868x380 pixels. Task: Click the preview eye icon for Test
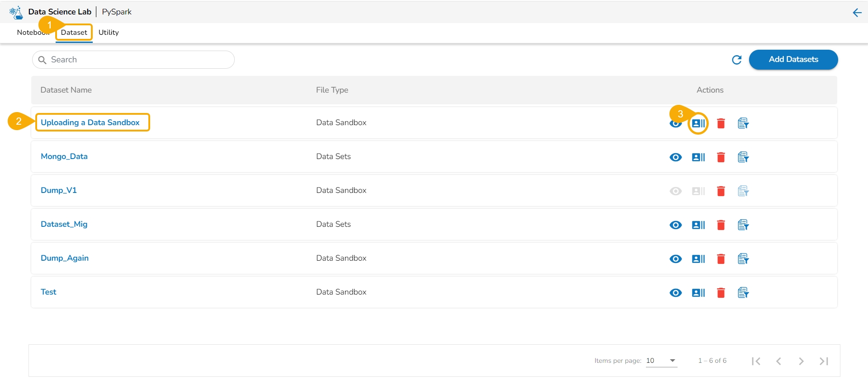tap(675, 293)
